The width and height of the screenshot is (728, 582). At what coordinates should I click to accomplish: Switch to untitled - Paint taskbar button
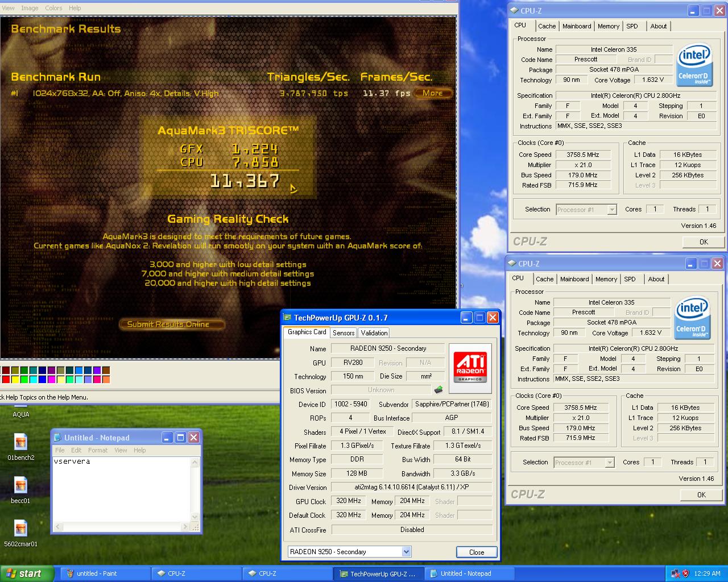coord(105,573)
